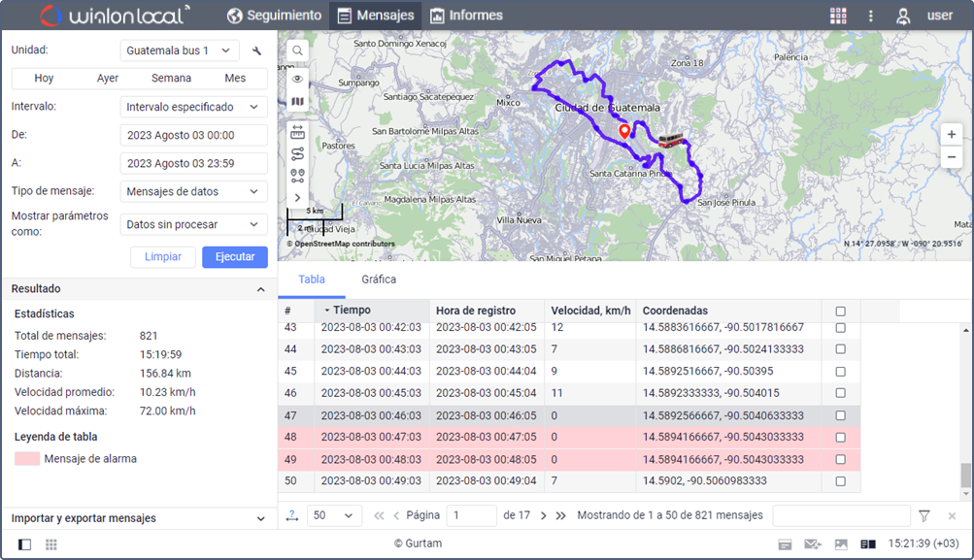Screen dimensions: 974x560
Task: Open the map search tool
Action: pos(297,50)
